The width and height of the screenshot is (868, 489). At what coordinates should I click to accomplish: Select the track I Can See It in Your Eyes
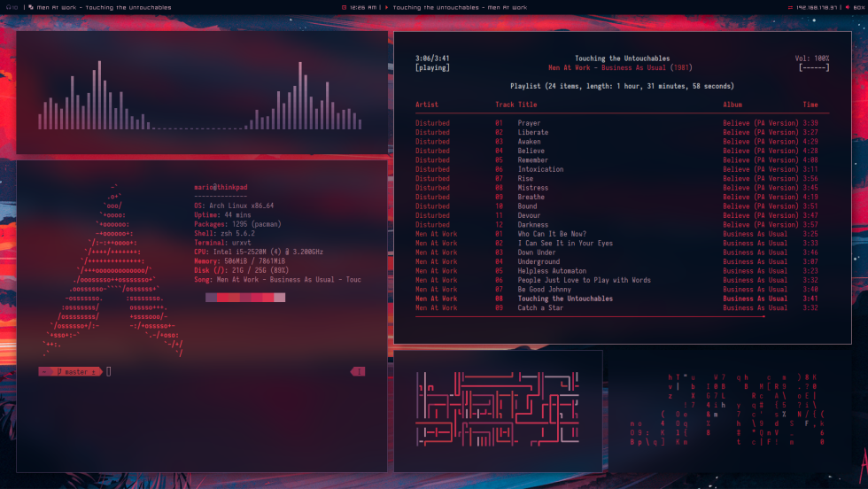pos(616,243)
